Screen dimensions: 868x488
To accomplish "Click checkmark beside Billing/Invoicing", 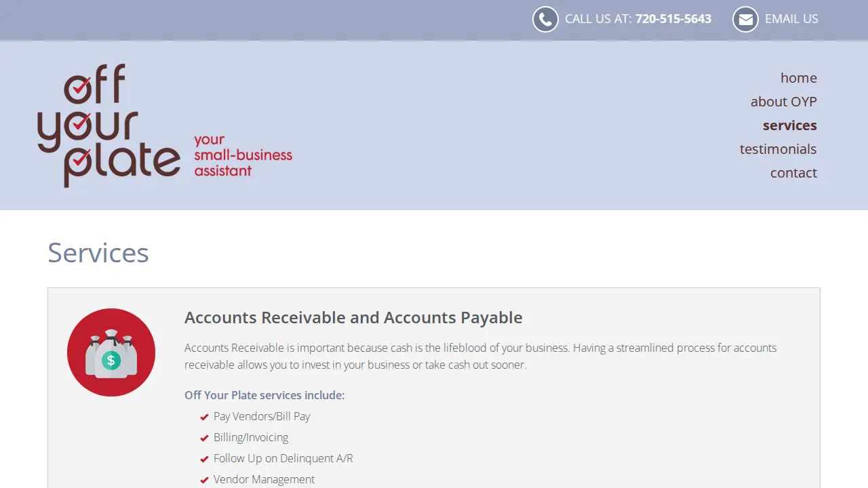I will pos(204,438).
